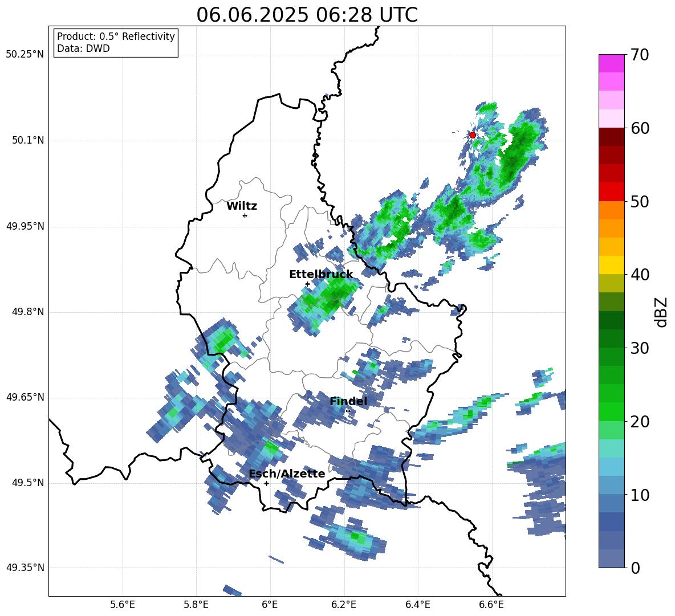Click the 60 tick label on colorbar
Screen dimensions: 675x616
coord(639,128)
